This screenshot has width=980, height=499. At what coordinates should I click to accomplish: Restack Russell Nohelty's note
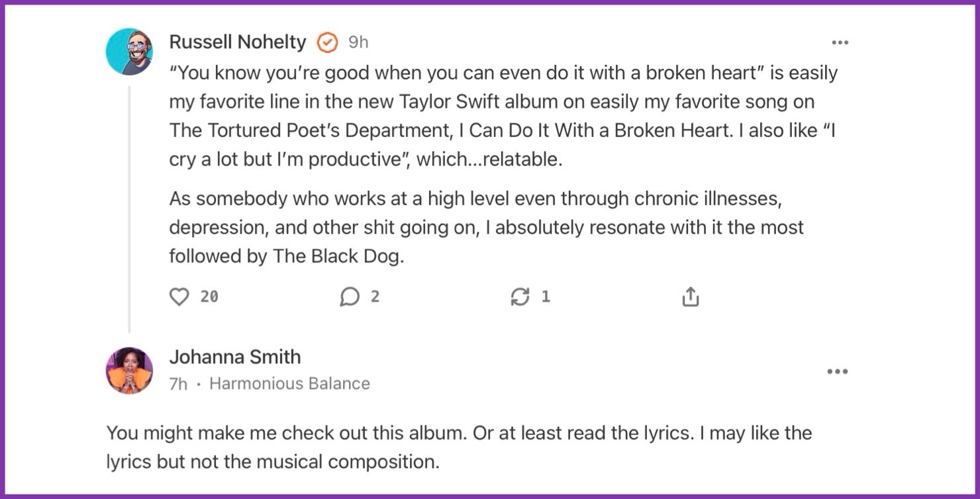coord(520,297)
